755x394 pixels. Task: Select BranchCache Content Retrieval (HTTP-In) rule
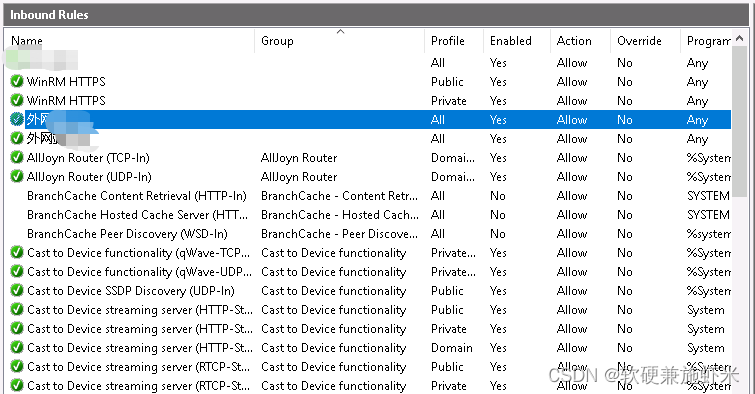137,196
